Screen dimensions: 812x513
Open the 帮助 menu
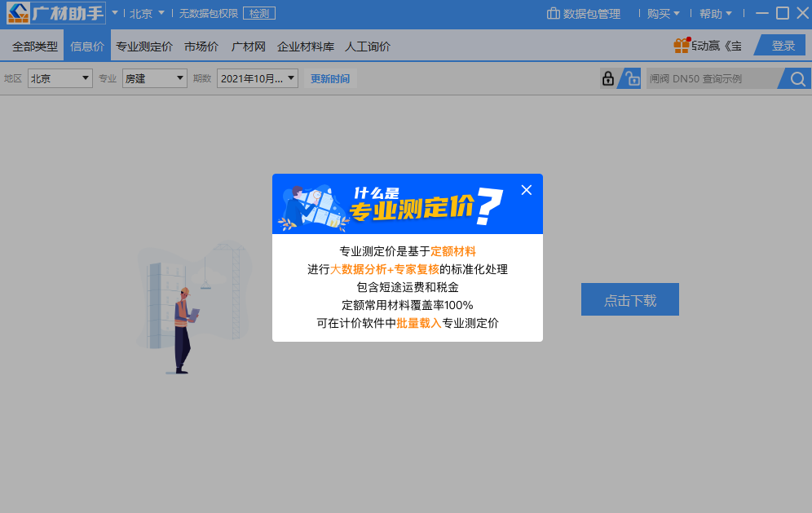click(715, 14)
